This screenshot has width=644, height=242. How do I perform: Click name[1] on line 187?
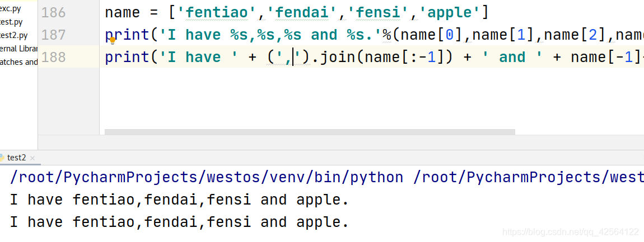[x=503, y=35]
